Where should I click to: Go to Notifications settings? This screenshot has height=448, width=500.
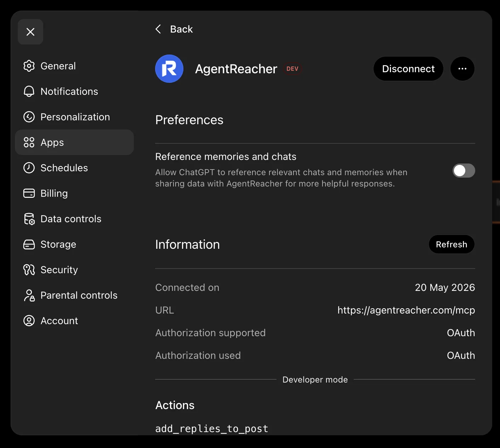pyautogui.click(x=74, y=91)
